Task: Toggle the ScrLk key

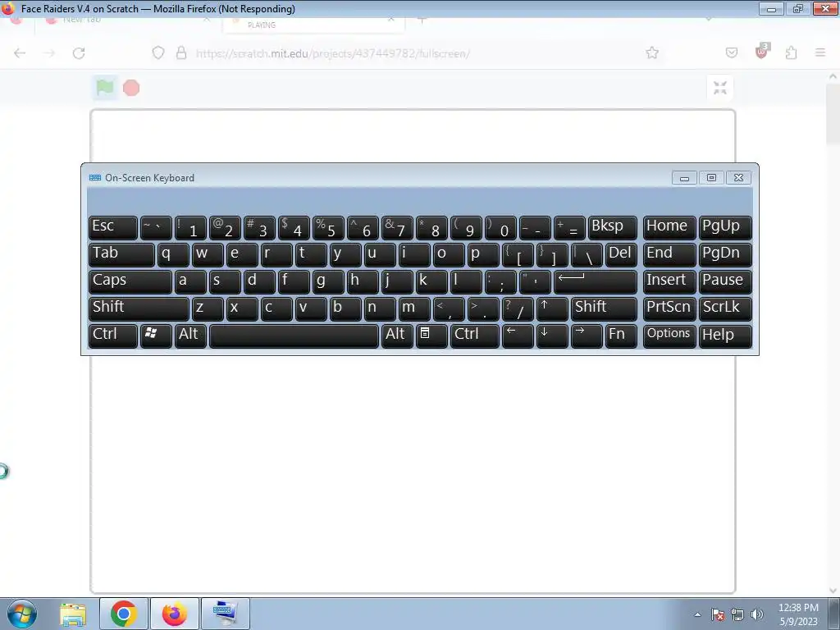Action: (x=725, y=308)
